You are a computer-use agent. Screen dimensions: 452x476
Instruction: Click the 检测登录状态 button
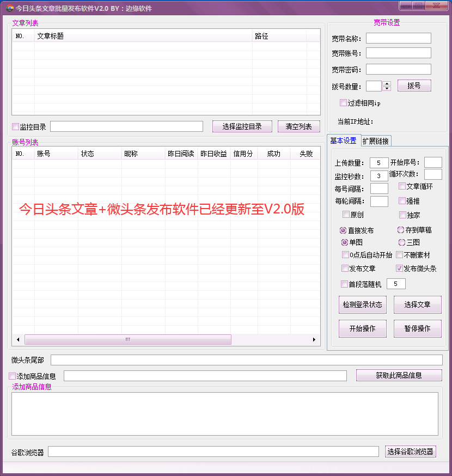pos(363,304)
